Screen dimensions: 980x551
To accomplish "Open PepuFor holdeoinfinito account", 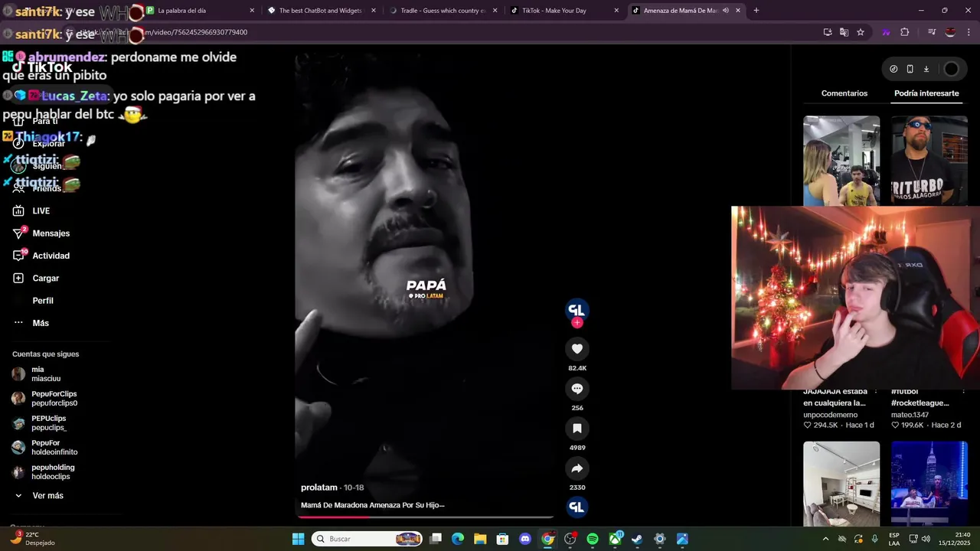I will coord(54,448).
